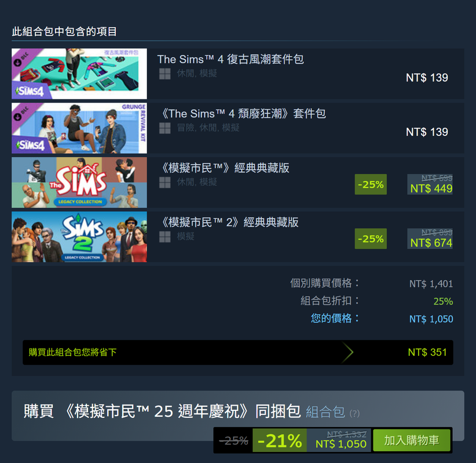
Task: Click the Windows icon under 模擬市民 經典典藏版
Action: point(165,182)
